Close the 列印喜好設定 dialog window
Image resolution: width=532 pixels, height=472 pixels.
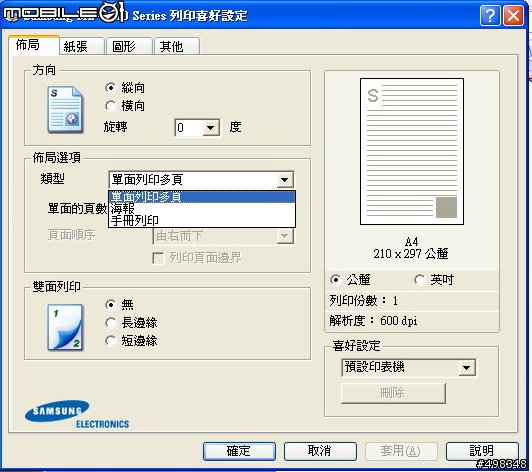click(x=513, y=15)
